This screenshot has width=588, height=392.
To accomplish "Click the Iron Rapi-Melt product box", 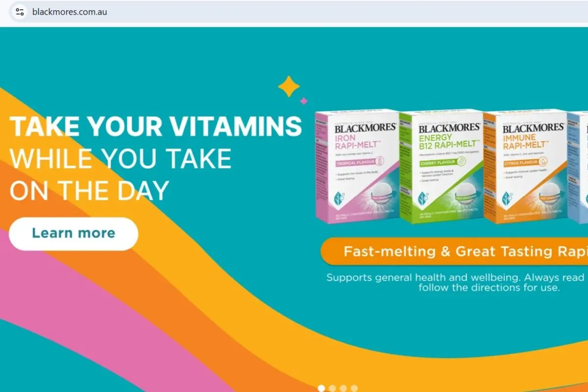I will (x=358, y=167).
